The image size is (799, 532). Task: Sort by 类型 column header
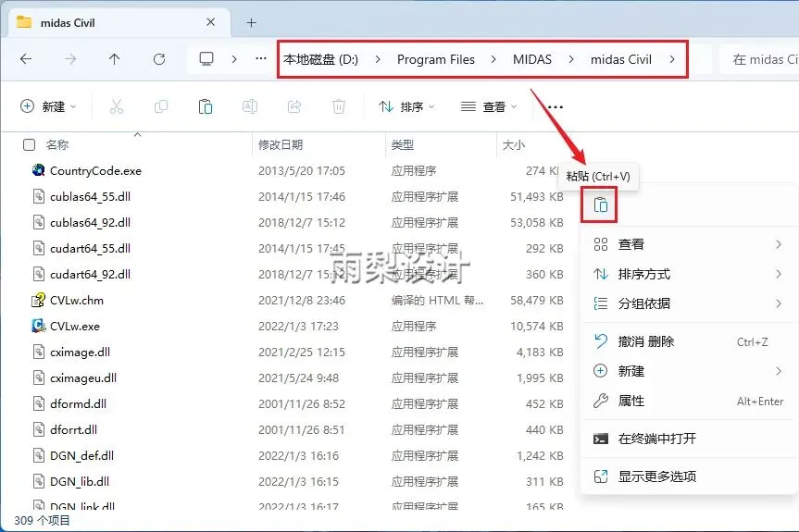pyautogui.click(x=403, y=145)
